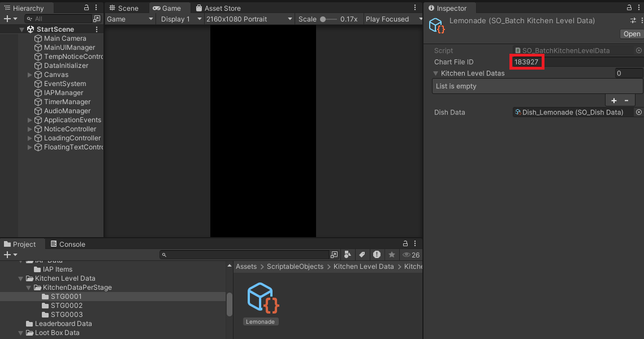Collapse the Kitchen Level Datas list
This screenshot has width=644, height=339.
436,74
